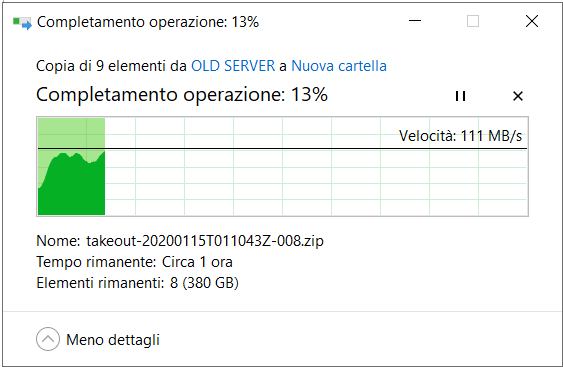The width and height of the screenshot is (563, 367).
Task: Click the copy dialog icon in title bar
Action: tap(22, 23)
